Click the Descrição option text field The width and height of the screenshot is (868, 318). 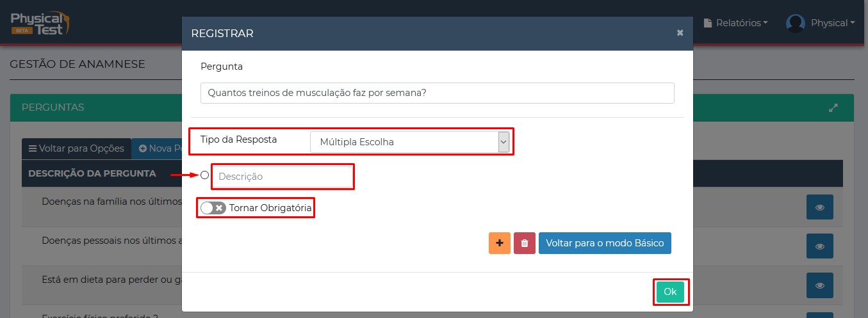283,177
